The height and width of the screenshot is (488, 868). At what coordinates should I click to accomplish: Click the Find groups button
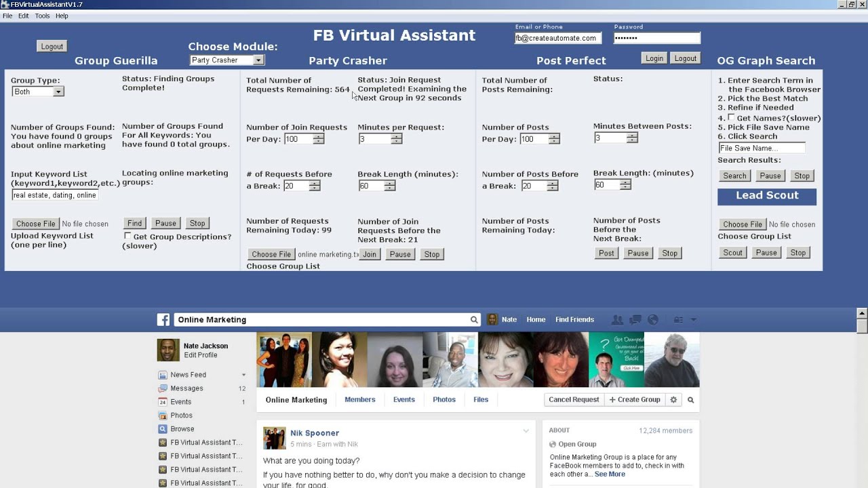pyautogui.click(x=135, y=223)
